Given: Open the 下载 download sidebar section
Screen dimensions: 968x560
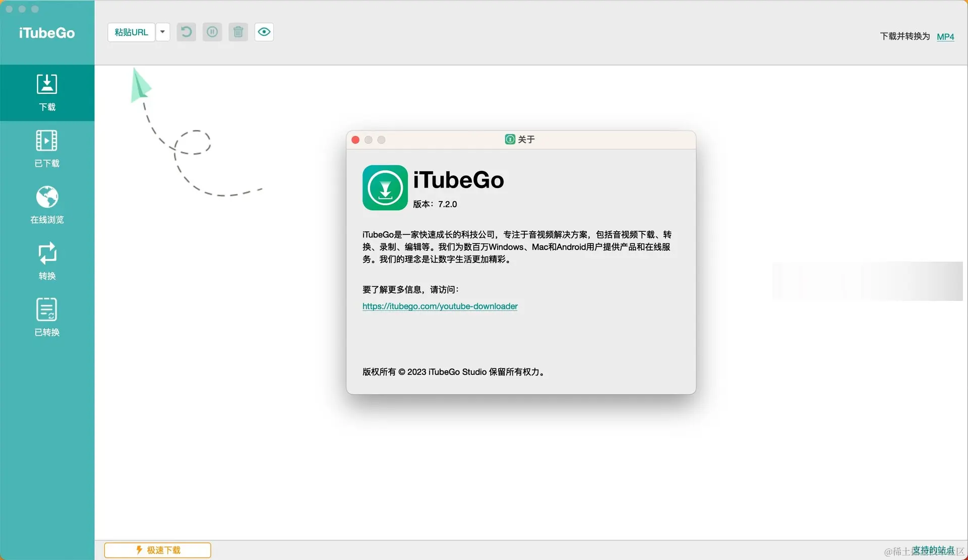Looking at the screenshot, I should [x=47, y=92].
